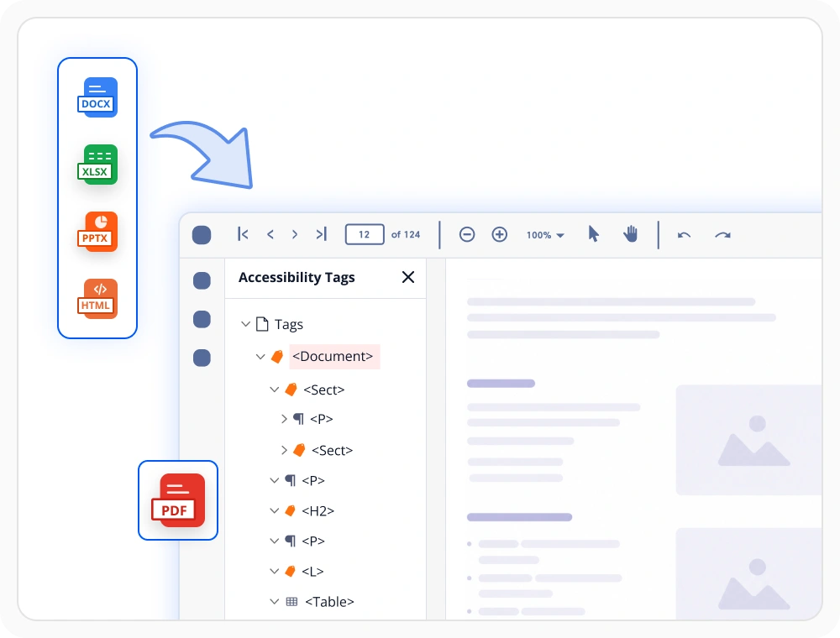Click the zoom in plus icon

point(499,234)
